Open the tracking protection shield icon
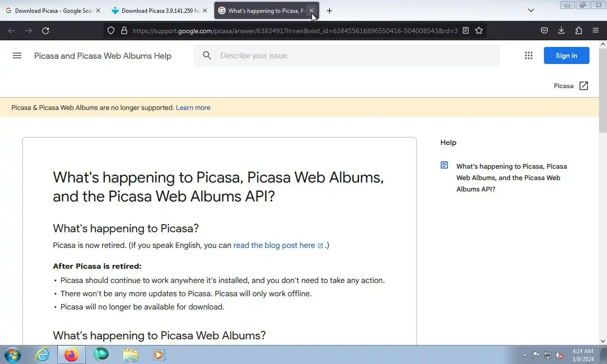 [111, 30]
